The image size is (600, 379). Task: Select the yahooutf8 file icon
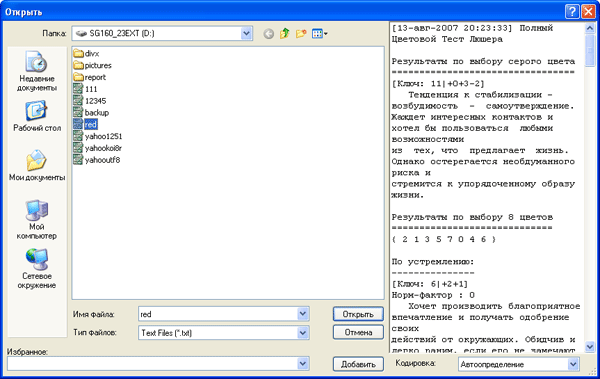[78, 160]
